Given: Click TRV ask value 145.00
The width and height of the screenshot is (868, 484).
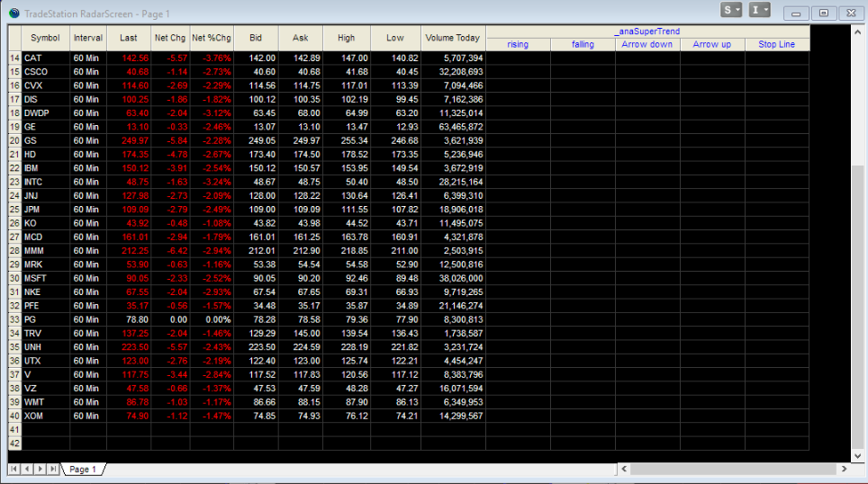Looking at the screenshot, I should (301, 334).
